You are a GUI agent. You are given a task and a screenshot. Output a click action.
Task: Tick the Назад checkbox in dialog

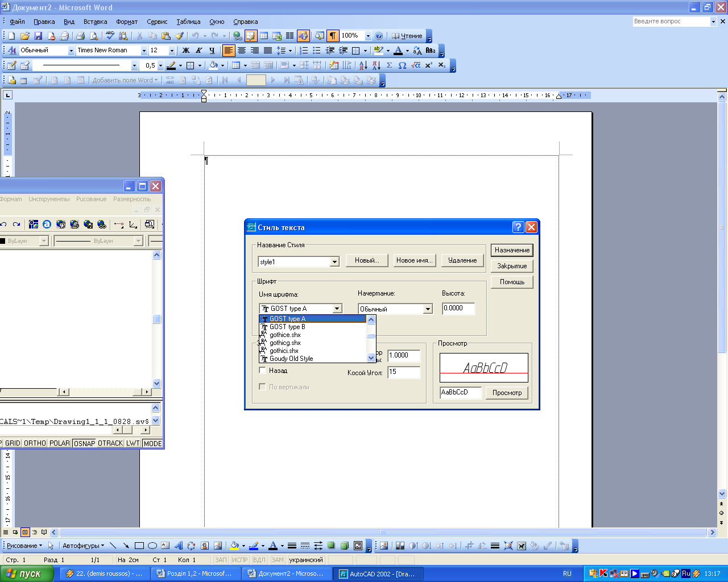[x=262, y=370]
